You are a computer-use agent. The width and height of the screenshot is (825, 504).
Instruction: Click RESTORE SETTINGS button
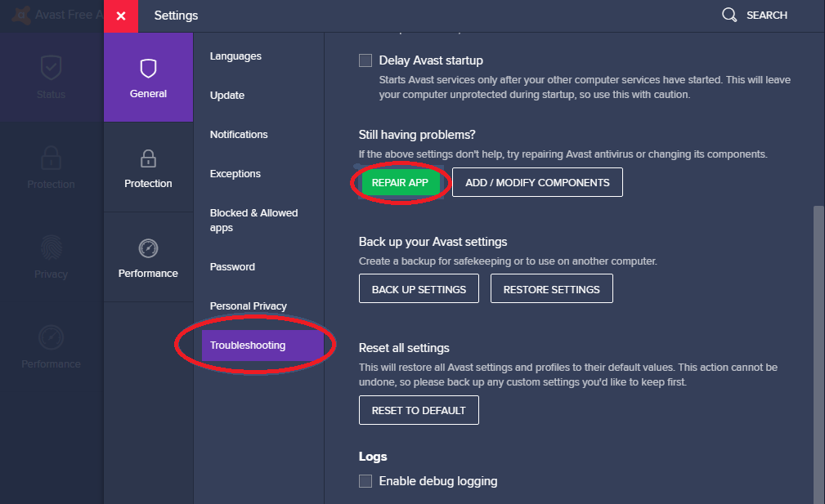pyautogui.click(x=551, y=288)
